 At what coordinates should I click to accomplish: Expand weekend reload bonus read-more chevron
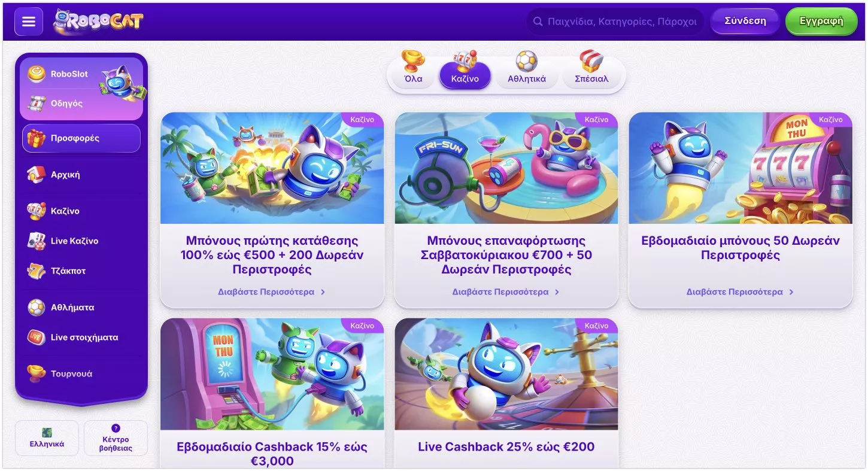point(557,292)
